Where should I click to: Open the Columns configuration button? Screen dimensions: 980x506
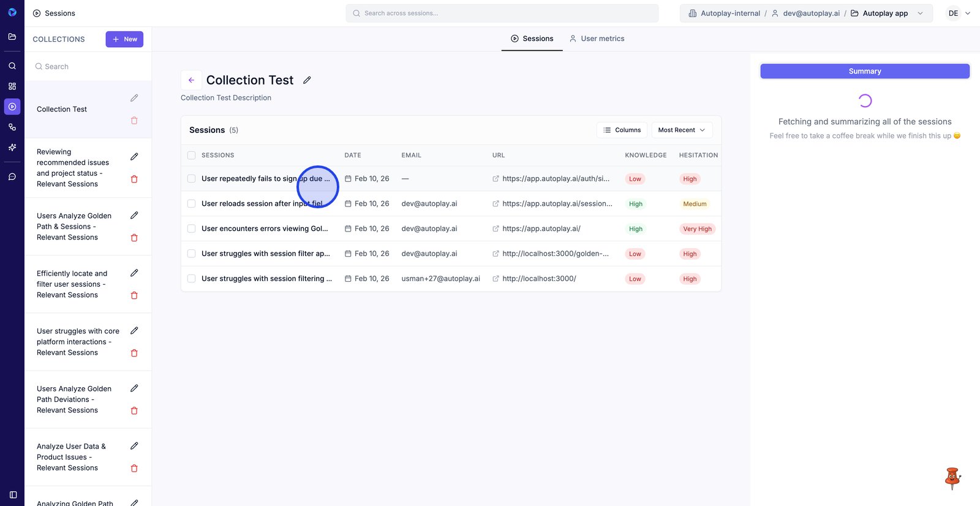[622, 130]
